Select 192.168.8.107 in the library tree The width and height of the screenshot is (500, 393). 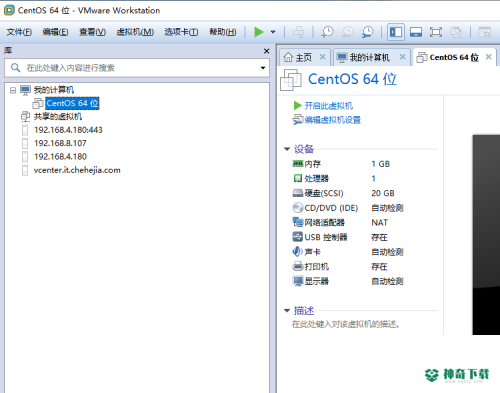pyautogui.click(x=60, y=143)
